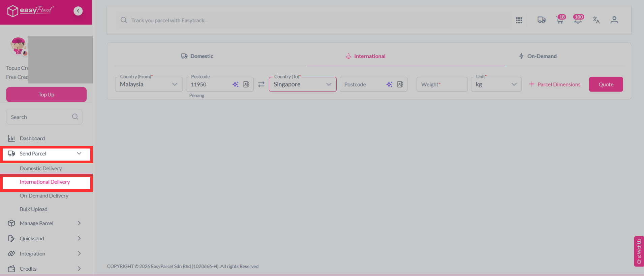Collapse the sidebar with the arrow button

78,11
